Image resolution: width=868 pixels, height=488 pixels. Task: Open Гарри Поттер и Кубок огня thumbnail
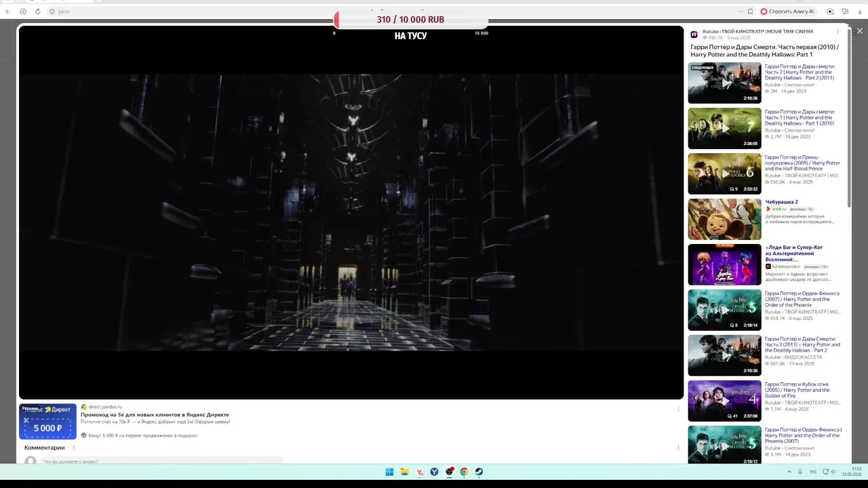click(x=724, y=401)
